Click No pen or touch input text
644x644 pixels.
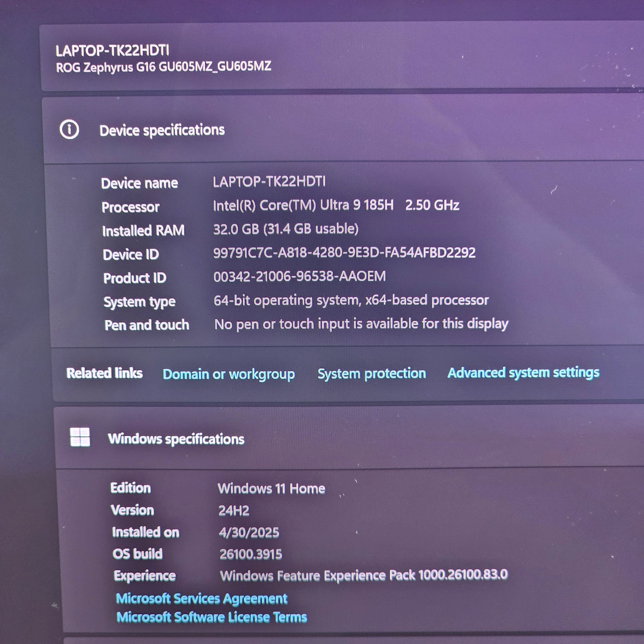(361, 324)
